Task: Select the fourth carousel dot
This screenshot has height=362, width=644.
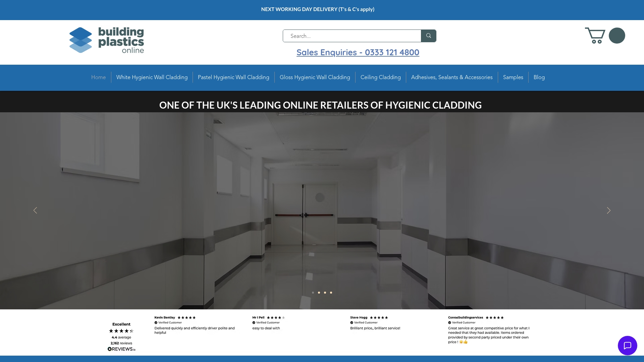Action: (x=331, y=292)
